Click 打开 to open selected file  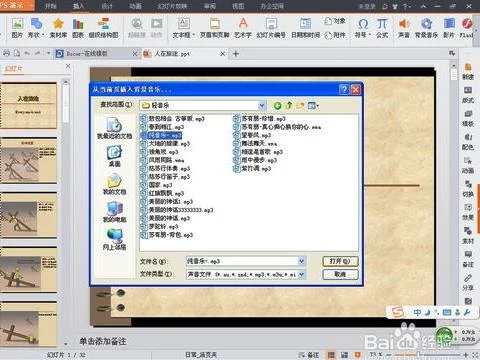pos(340,261)
